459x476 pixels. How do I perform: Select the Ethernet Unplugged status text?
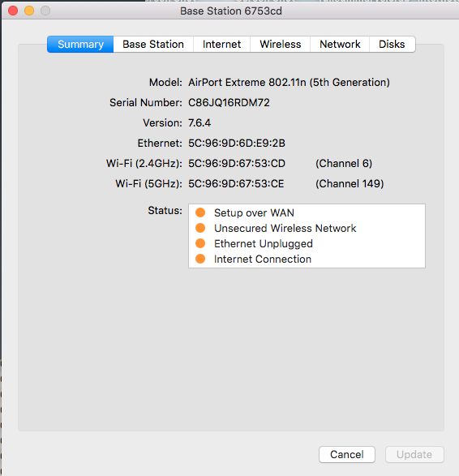pyautogui.click(x=264, y=244)
